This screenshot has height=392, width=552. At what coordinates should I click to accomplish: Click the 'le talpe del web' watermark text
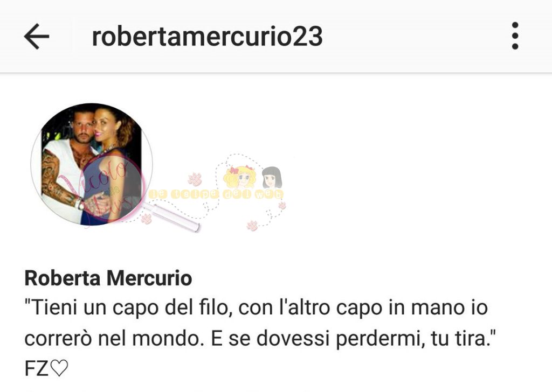pyautogui.click(x=216, y=194)
